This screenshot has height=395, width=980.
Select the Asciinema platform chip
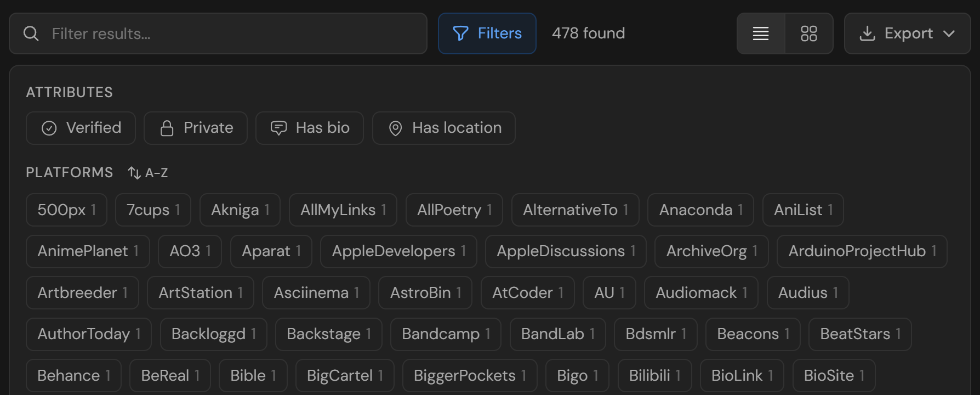point(316,292)
